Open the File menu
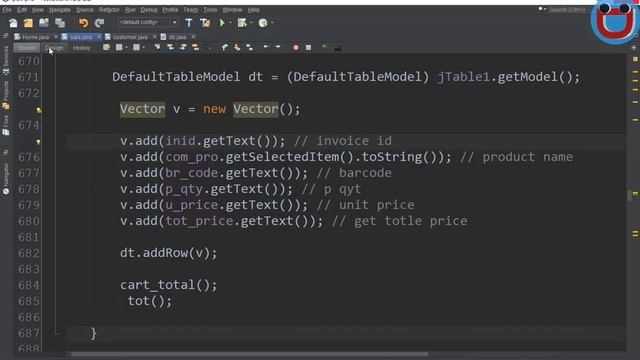 click(7, 10)
